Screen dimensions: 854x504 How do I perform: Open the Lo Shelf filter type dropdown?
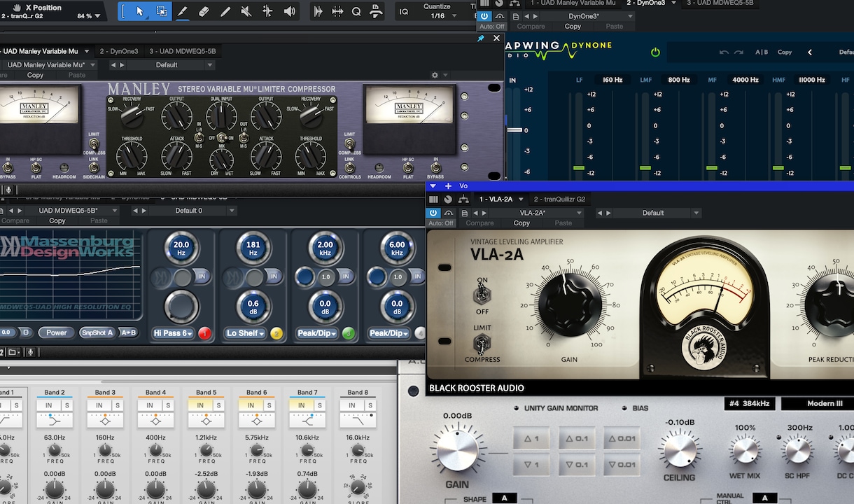pos(246,333)
